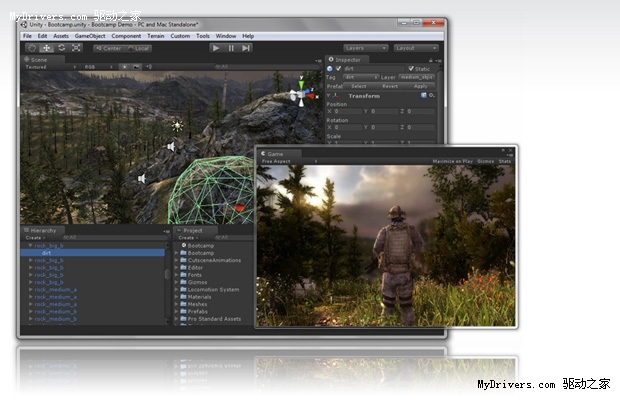Open the Scene panel options menu icon
This screenshot has width=620, height=400.
coord(318,60)
